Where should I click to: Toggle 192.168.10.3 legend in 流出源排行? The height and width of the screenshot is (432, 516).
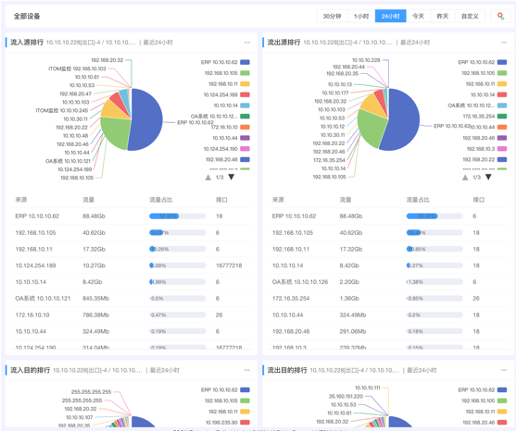coord(487,149)
